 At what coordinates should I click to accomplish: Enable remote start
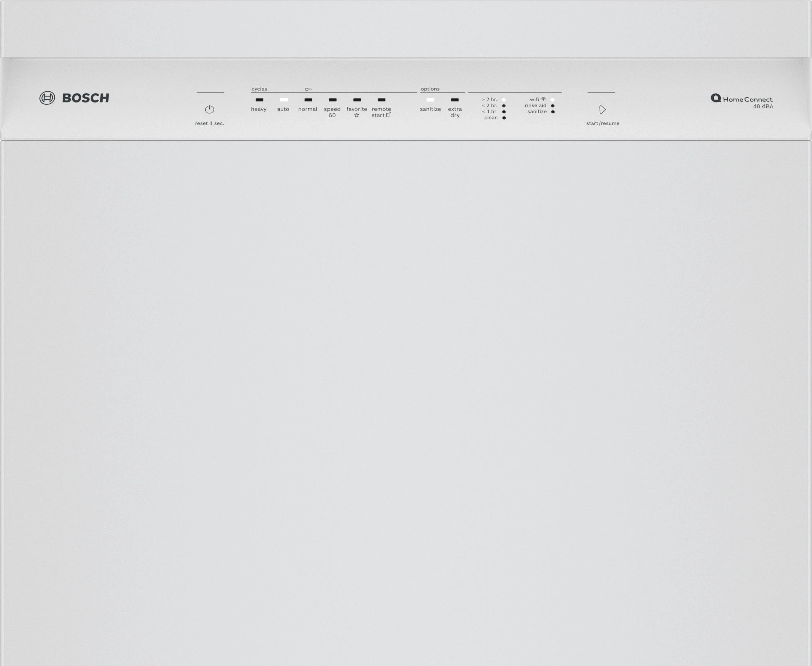click(382, 100)
